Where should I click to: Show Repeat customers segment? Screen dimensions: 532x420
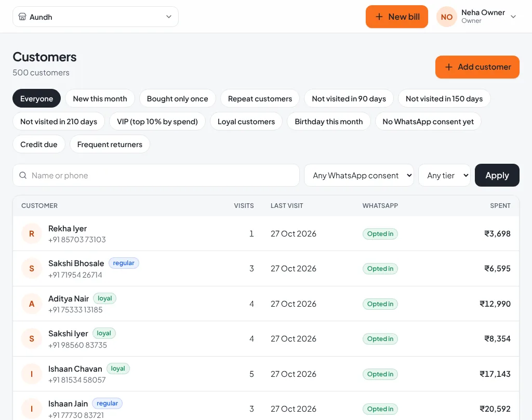pos(260,98)
